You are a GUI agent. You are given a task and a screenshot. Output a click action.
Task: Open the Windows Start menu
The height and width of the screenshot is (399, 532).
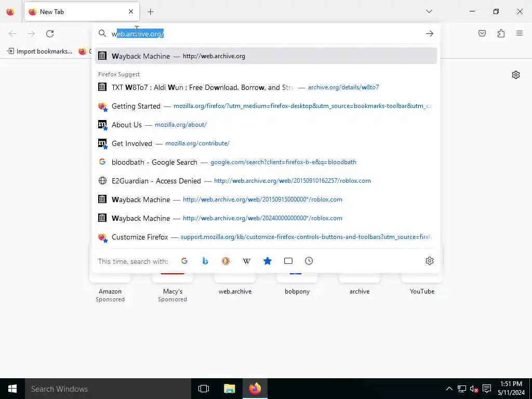coord(12,389)
